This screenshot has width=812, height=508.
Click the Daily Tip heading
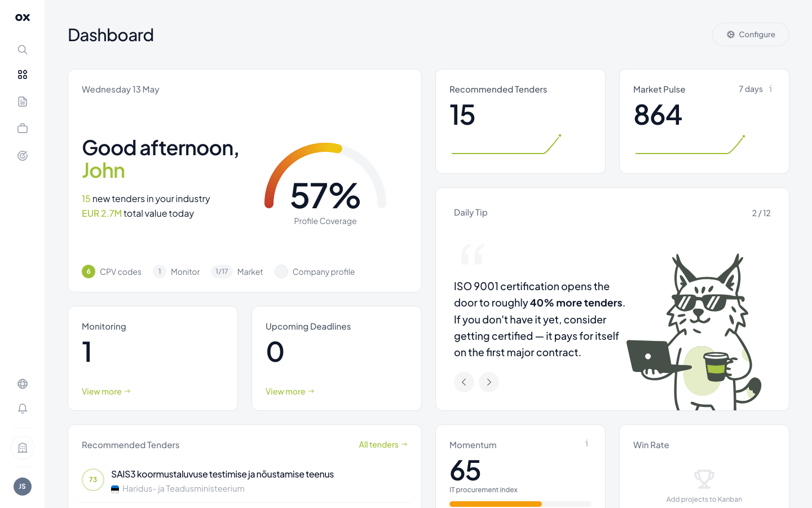coord(471,213)
